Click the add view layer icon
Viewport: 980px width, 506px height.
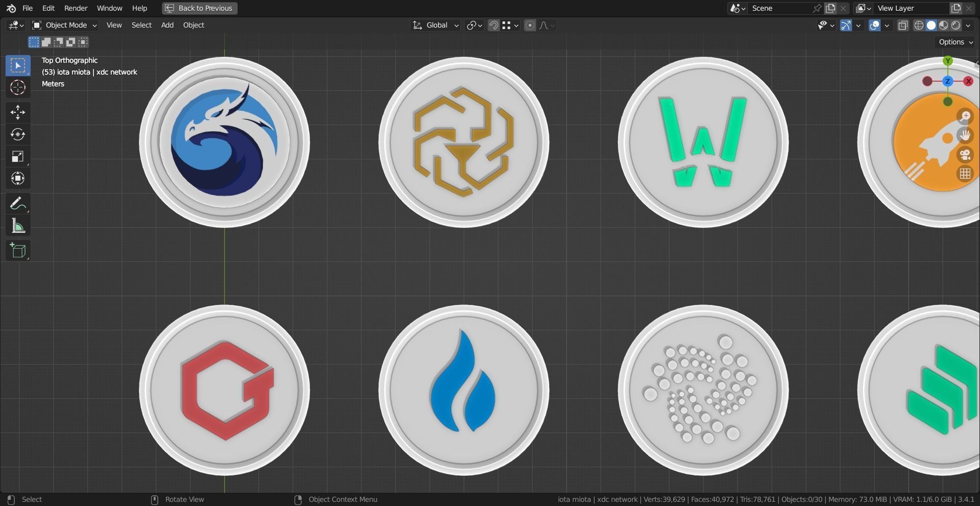pyautogui.click(x=956, y=8)
